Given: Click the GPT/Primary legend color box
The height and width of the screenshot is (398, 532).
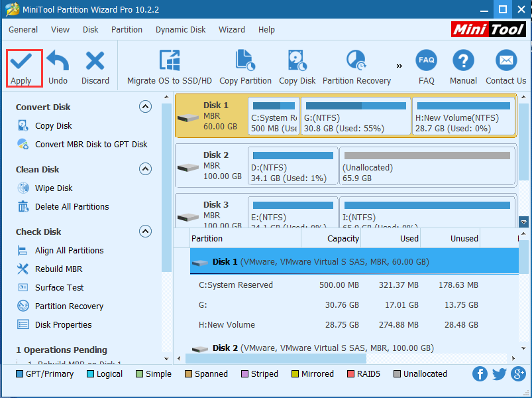Looking at the screenshot, I should coord(19,374).
